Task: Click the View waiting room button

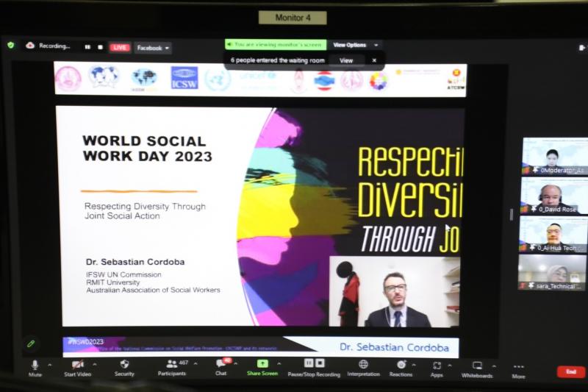Action: click(x=346, y=60)
